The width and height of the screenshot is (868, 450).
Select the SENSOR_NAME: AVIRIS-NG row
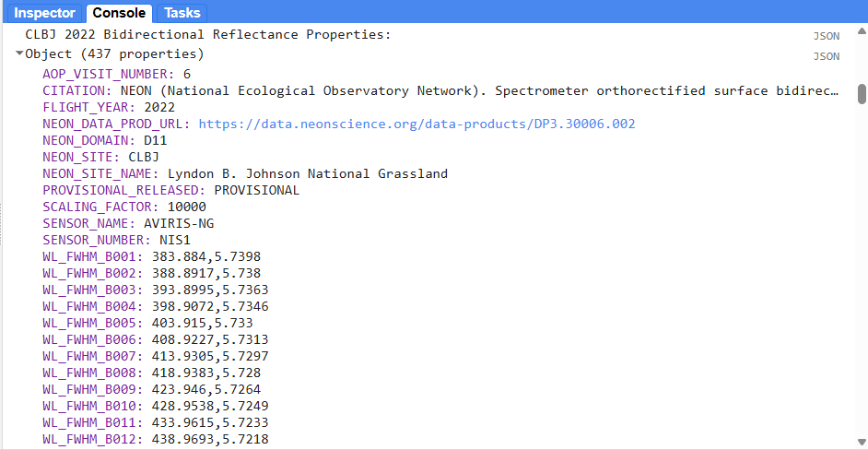tap(128, 224)
